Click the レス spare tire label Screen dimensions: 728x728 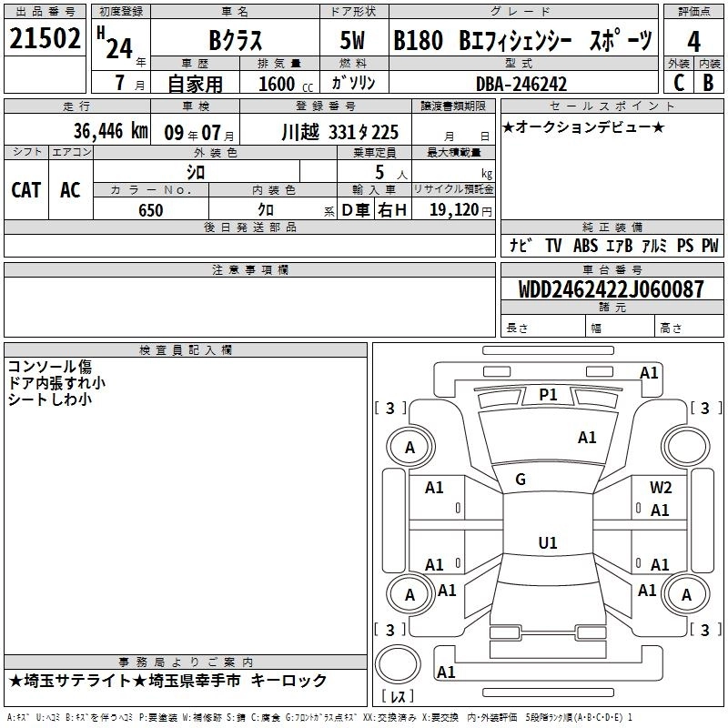coord(398,695)
